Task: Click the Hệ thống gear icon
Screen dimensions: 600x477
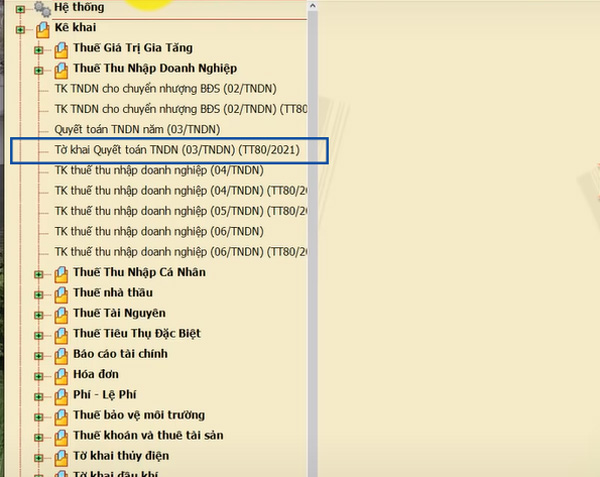Action: click(x=41, y=8)
